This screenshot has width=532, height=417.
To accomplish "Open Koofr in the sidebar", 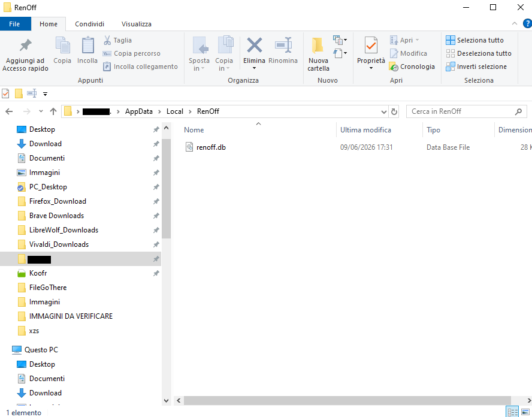I will [38, 273].
